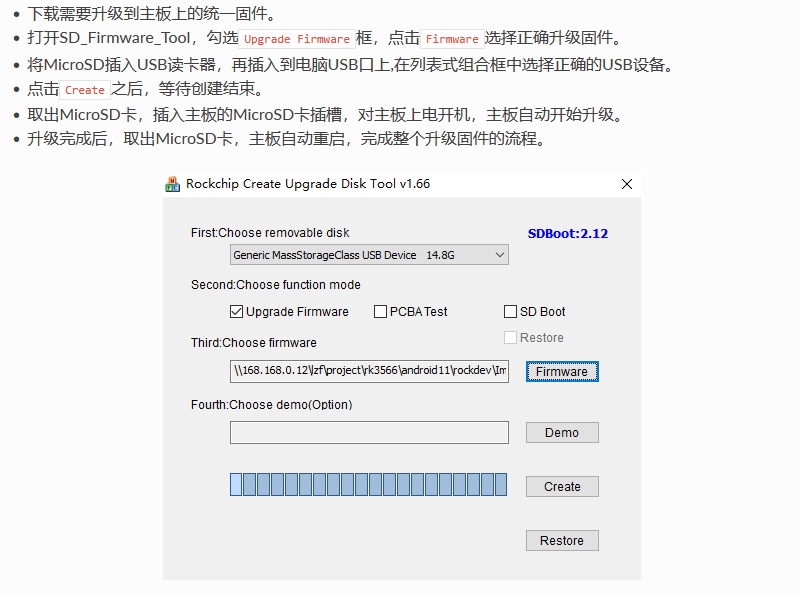This screenshot has width=800, height=597.
Task: Click the Firmware browse button
Action: pyautogui.click(x=562, y=371)
